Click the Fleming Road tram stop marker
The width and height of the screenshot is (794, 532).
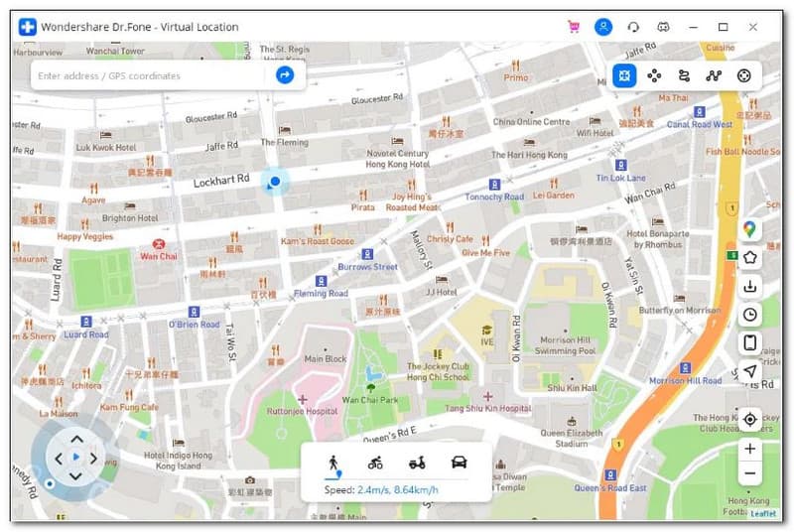point(321,281)
